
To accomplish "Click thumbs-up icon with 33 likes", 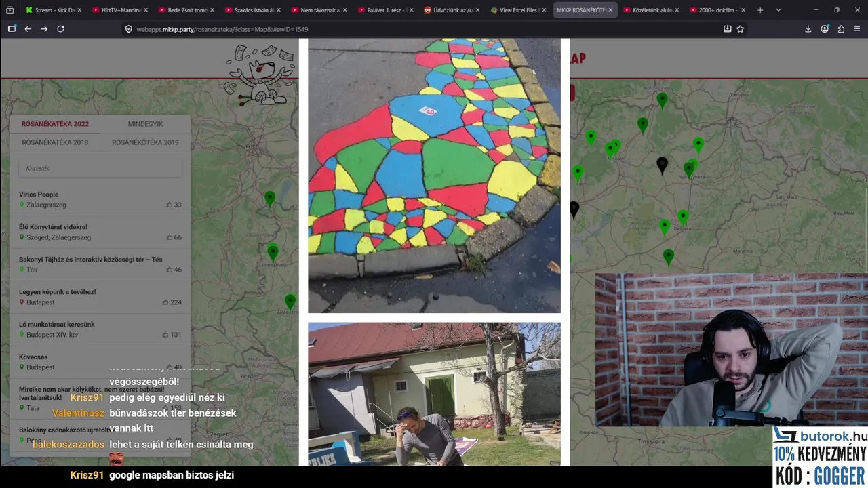I will pyautogui.click(x=170, y=205).
